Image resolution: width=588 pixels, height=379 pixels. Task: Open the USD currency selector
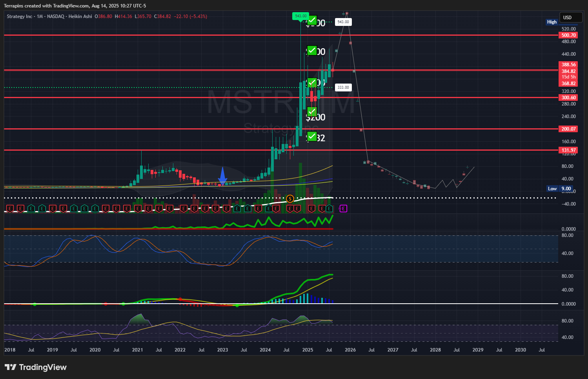click(x=571, y=17)
